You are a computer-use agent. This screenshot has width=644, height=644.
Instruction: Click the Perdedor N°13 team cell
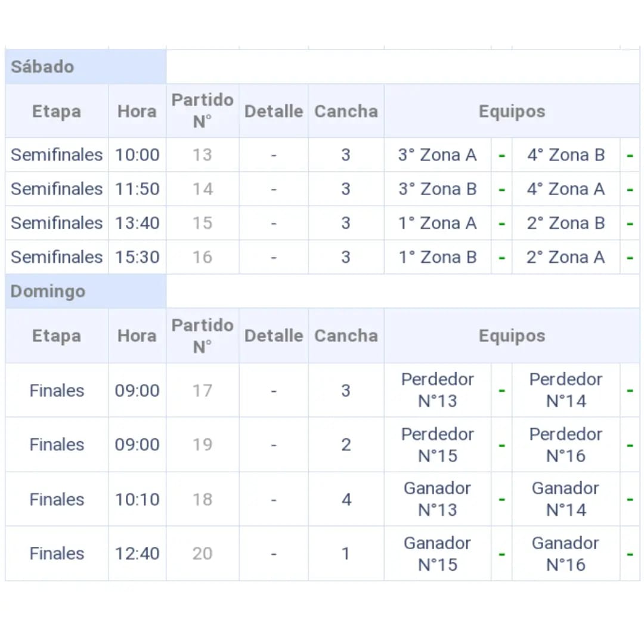pyautogui.click(x=437, y=391)
